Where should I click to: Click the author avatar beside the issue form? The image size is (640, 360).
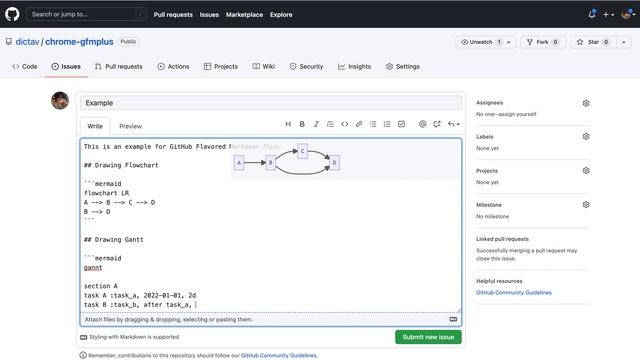[x=60, y=100]
